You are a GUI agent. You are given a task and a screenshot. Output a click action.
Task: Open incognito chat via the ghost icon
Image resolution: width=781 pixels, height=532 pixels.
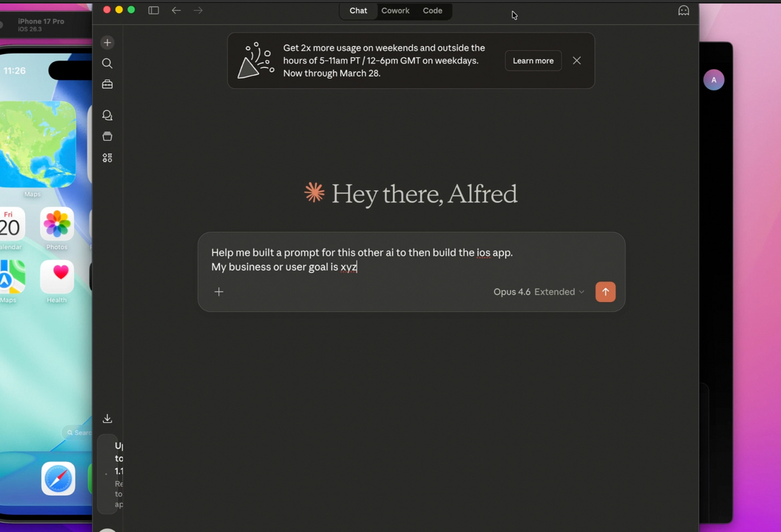click(x=683, y=10)
